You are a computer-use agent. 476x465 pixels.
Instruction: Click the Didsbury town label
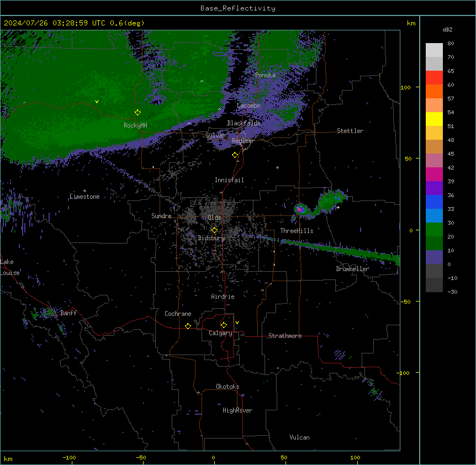pos(211,238)
